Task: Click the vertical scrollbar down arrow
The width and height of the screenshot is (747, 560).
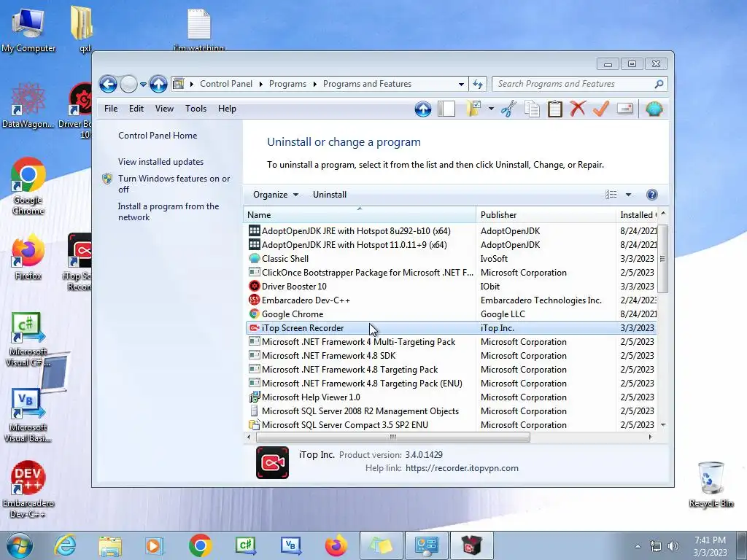Action: click(x=662, y=425)
